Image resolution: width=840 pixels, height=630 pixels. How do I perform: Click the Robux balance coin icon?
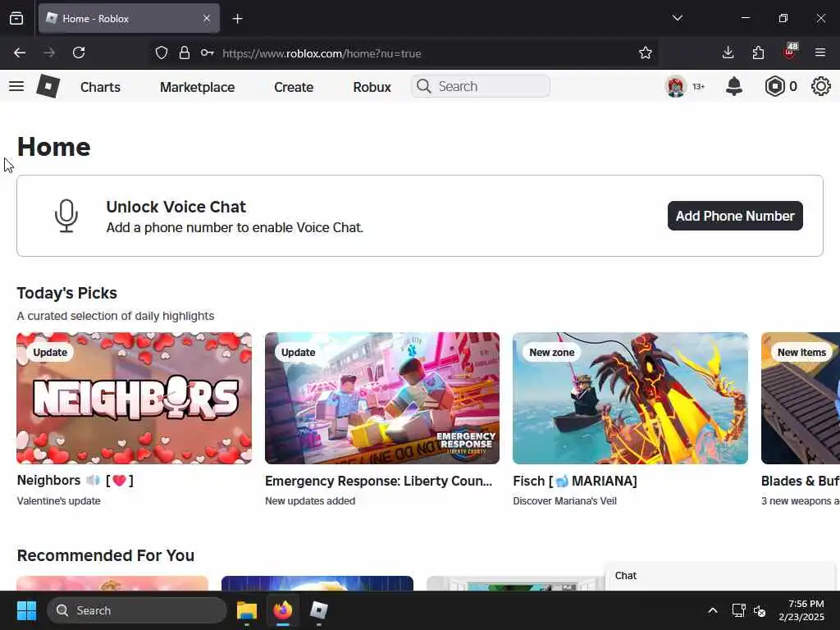click(774, 86)
